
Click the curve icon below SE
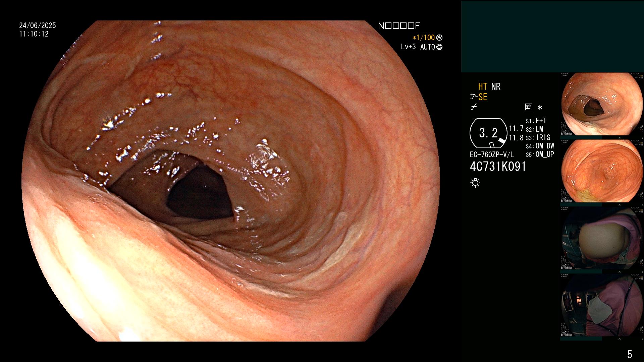click(x=474, y=107)
